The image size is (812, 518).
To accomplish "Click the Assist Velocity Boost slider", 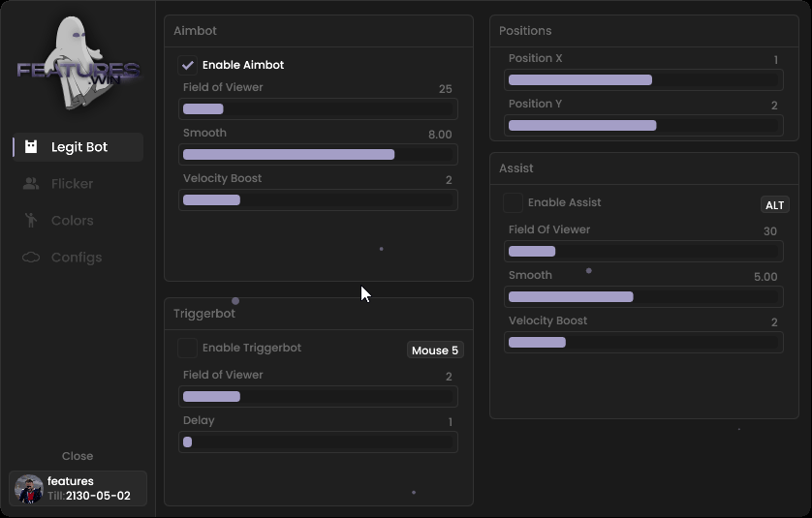I will pos(643,343).
